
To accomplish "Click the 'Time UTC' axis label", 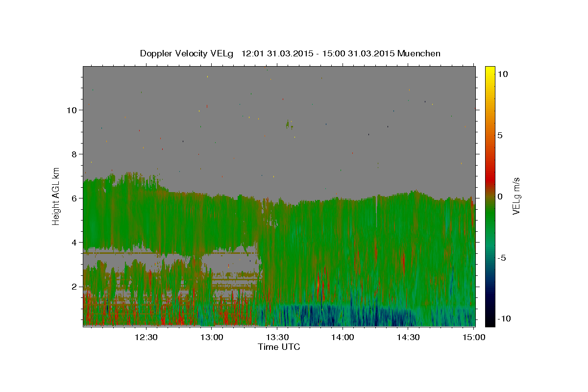I will (x=279, y=347).
